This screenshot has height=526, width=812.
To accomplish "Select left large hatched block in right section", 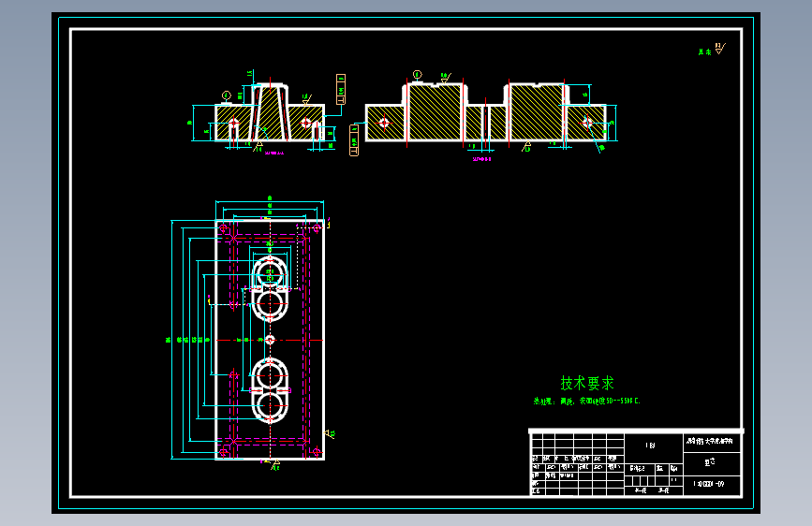I will [x=435, y=112].
